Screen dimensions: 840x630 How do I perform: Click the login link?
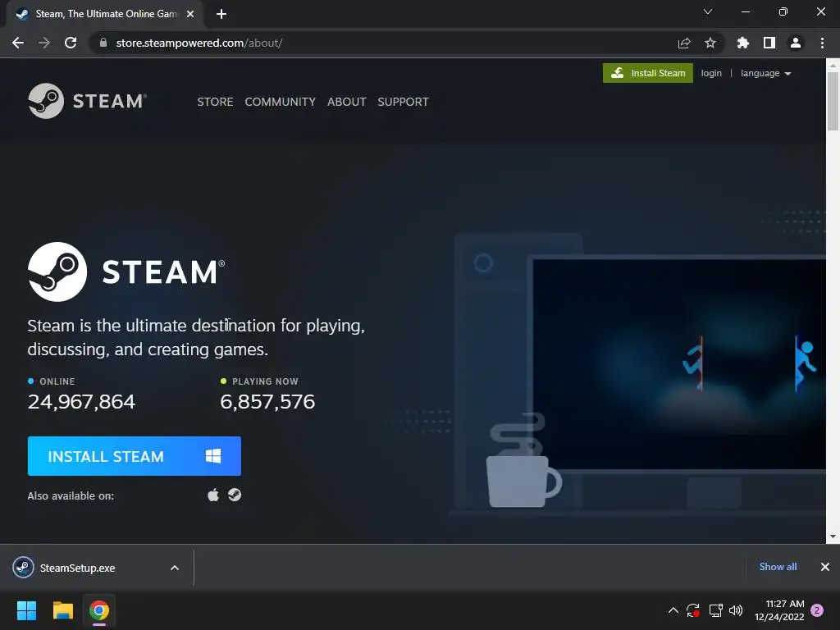click(x=711, y=73)
